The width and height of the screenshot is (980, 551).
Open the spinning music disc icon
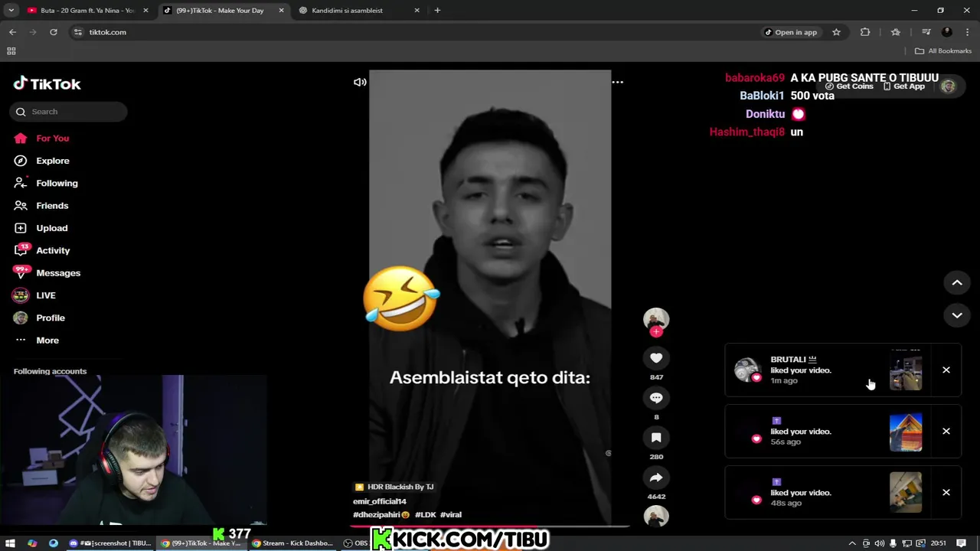point(656,517)
